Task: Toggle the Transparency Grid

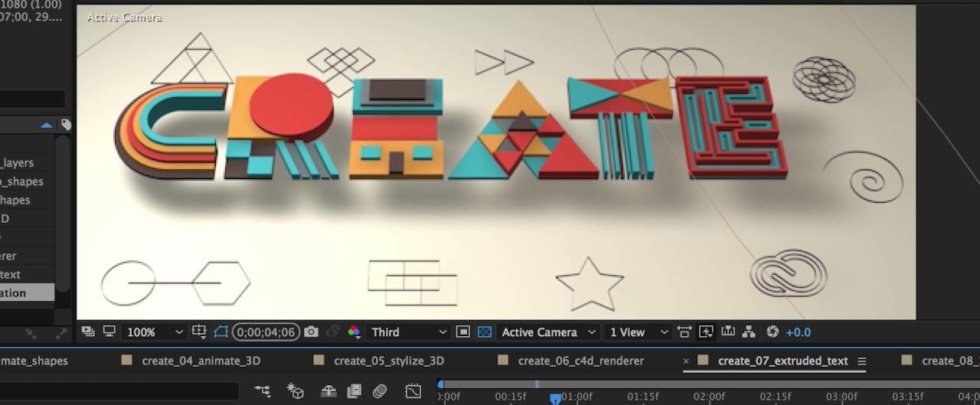Action: click(x=485, y=332)
